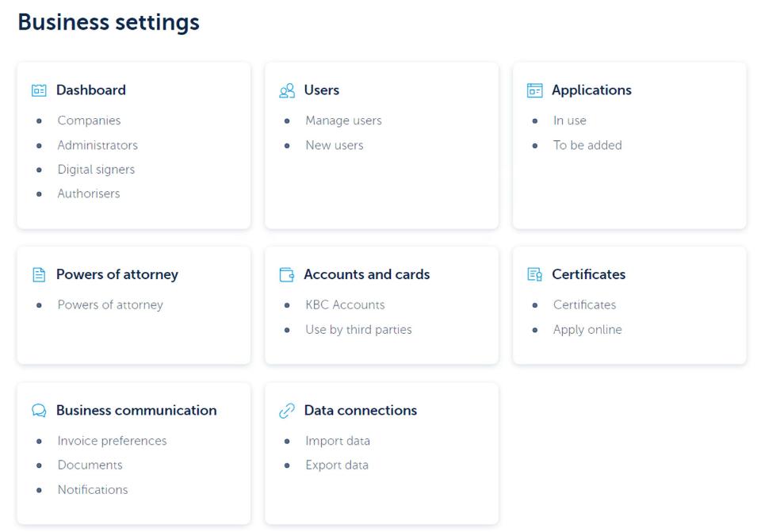Click the Dashboard card icon
761x532 pixels.
[x=38, y=90]
